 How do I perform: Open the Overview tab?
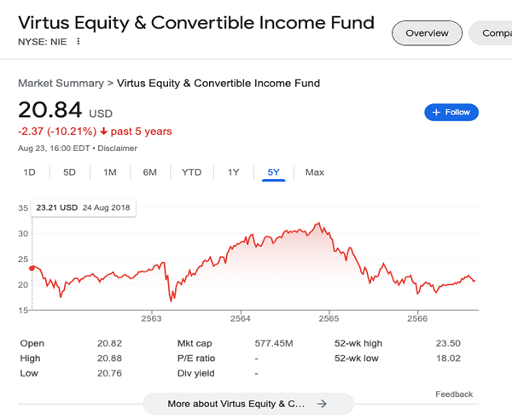click(x=428, y=33)
